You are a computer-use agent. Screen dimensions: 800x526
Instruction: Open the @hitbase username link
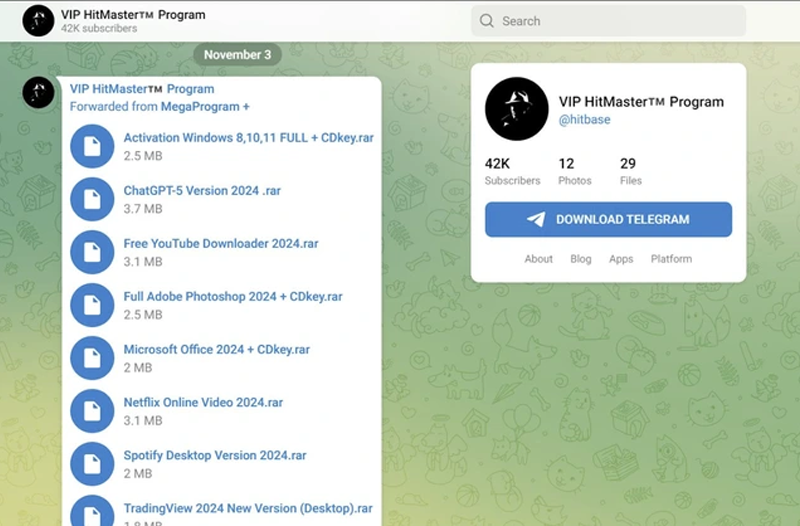[x=584, y=119]
